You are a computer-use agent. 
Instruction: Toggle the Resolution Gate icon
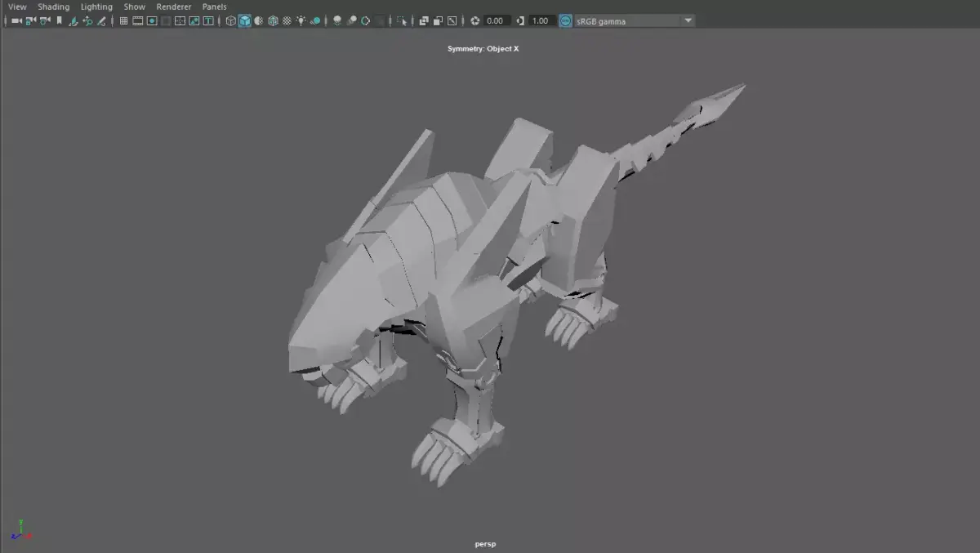152,20
